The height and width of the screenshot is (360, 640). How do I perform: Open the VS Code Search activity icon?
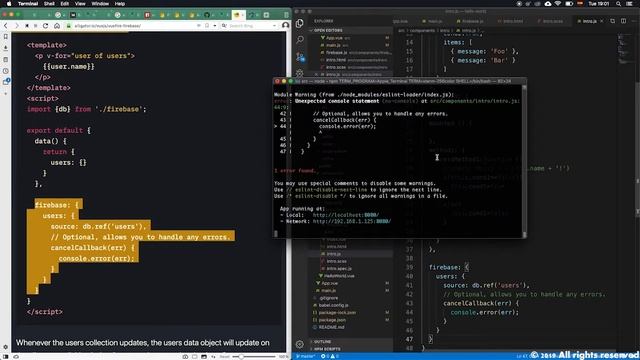click(x=300, y=39)
